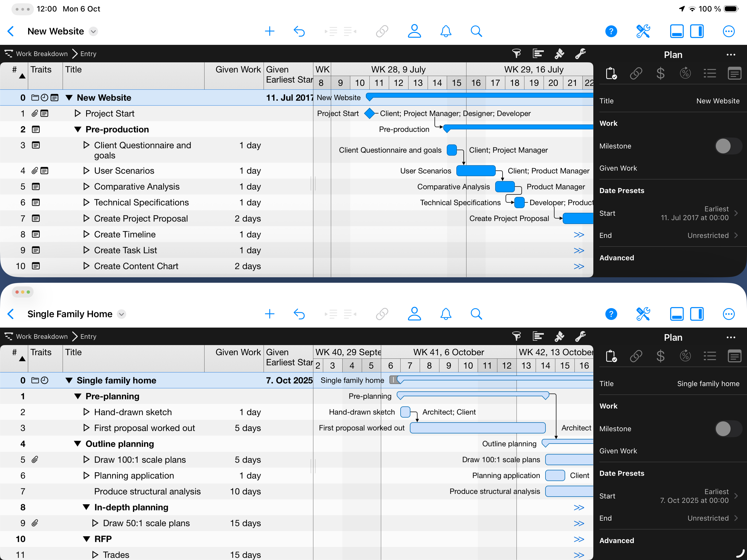Open the notes inspector in the Plan panel

tap(734, 73)
